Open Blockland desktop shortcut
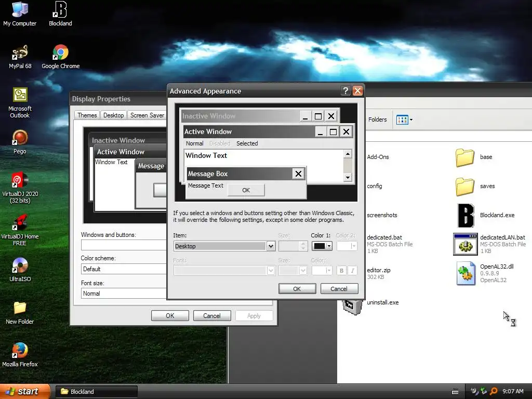Image resolution: width=532 pixels, height=399 pixels. pyautogui.click(x=60, y=14)
